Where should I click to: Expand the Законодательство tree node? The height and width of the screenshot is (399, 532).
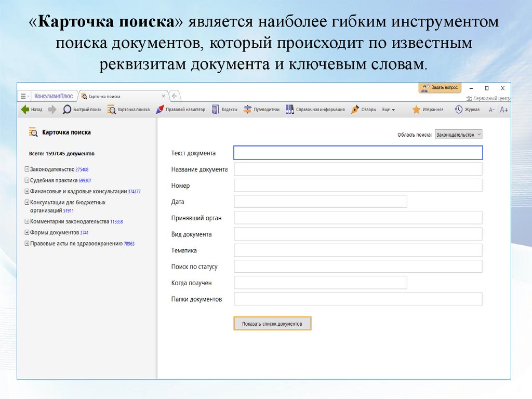(x=26, y=169)
